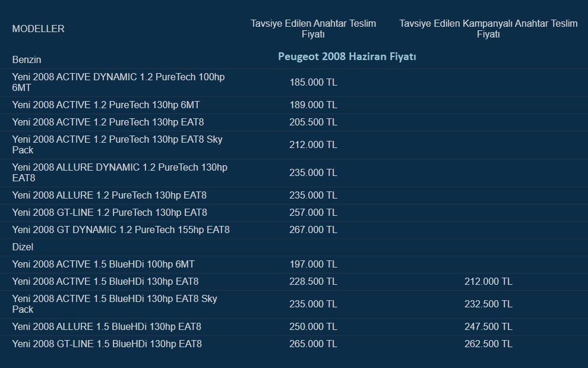
Task: Select the 'Tavsiye Edilen Anahtar Teslim Fiyatı' column header
Action: tap(313, 29)
